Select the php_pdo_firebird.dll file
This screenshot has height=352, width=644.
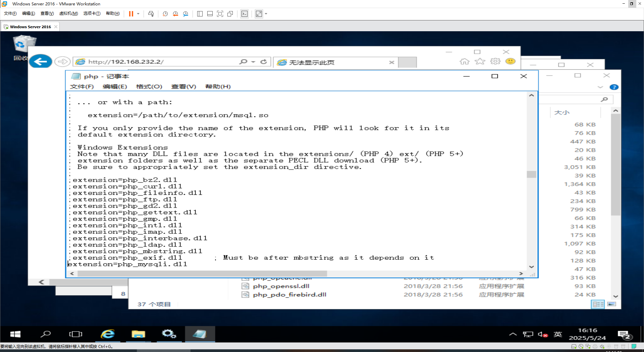point(289,295)
